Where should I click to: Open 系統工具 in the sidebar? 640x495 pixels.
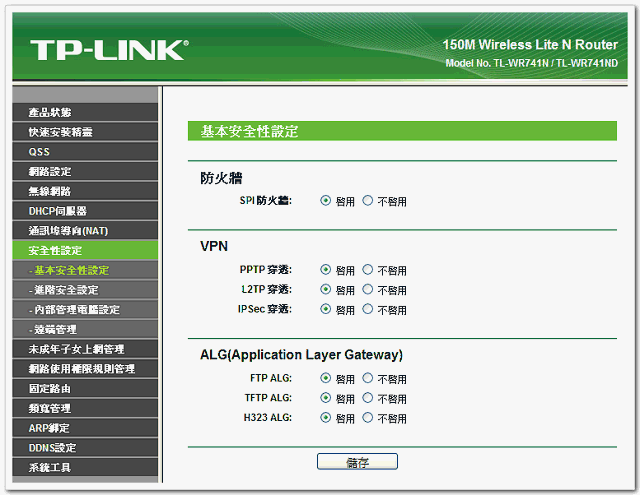point(50,467)
